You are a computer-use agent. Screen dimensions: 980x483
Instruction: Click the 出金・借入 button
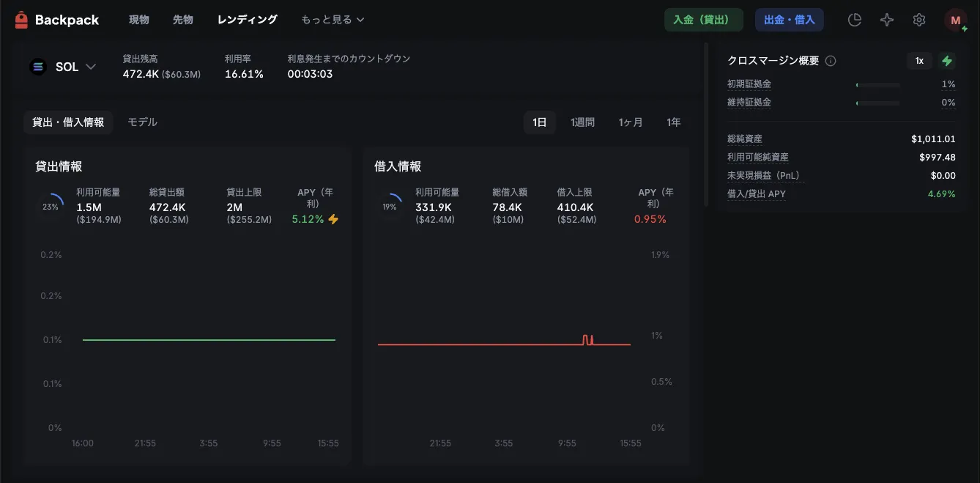[789, 20]
